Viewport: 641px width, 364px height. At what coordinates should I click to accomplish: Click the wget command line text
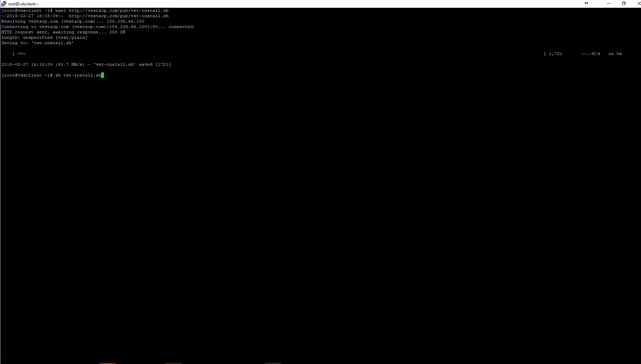click(x=112, y=10)
